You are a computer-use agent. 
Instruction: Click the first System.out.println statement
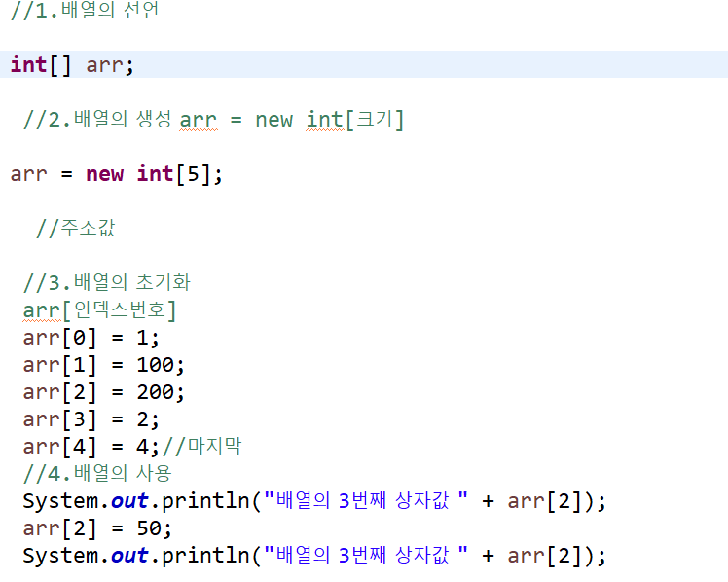(314, 501)
